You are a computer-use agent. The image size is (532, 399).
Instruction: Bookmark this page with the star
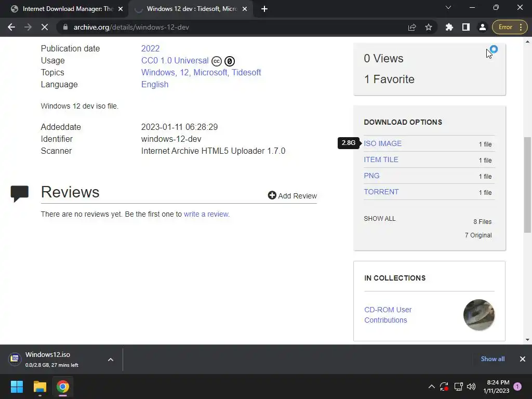(x=429, y=27)
